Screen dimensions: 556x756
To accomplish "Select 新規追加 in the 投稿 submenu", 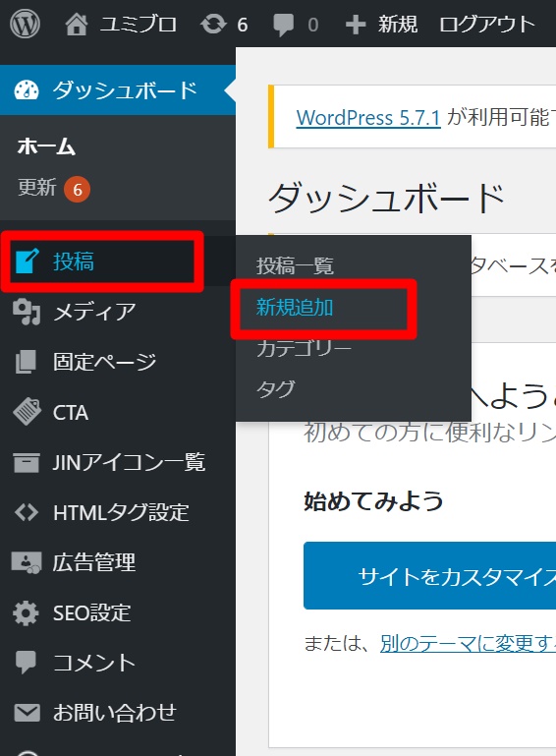I will click(295, 308).
